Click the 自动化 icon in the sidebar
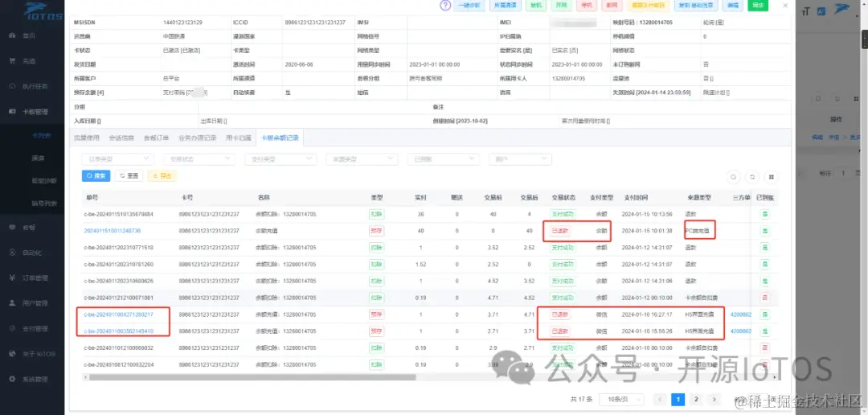The height and width of the screenshot is (415, 868). pos(11,253)
